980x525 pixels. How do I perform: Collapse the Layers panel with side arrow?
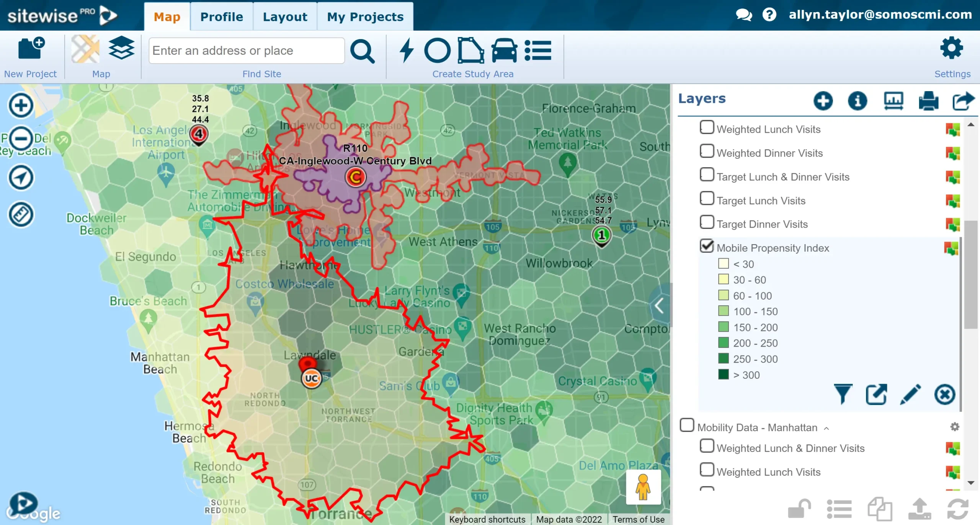[660, 305]
